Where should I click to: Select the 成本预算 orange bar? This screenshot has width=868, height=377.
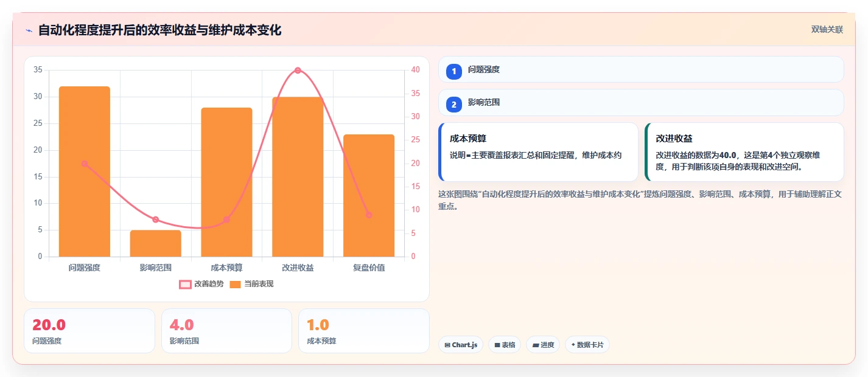pyautogui.click(x=226, y=182)
